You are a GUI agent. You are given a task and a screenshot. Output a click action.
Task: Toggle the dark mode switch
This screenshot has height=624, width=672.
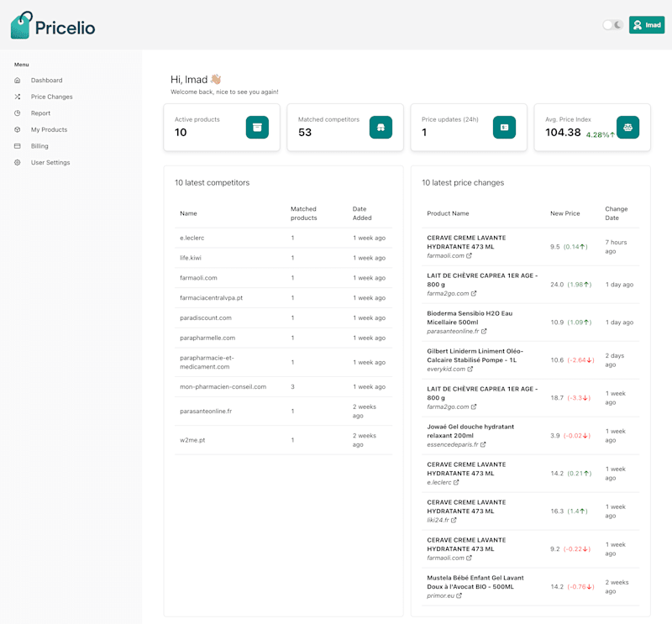point(612,25)
